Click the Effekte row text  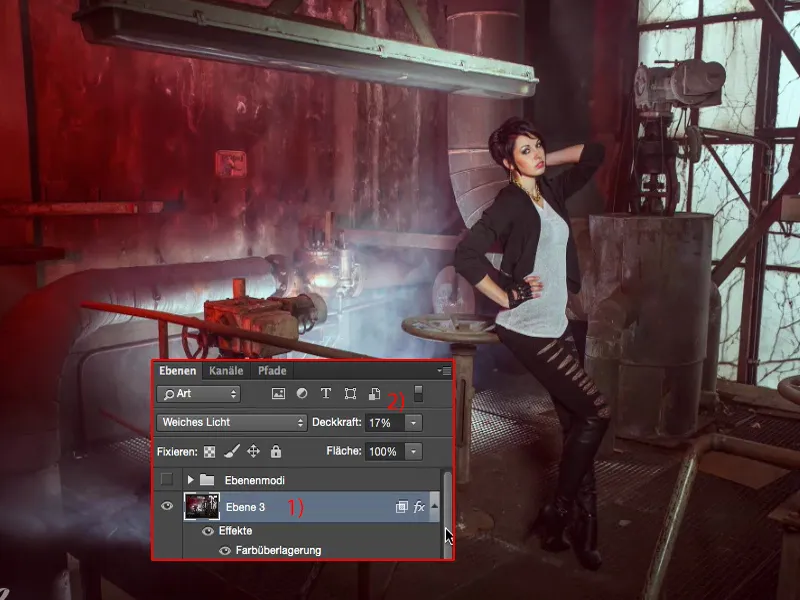[235, 531]
